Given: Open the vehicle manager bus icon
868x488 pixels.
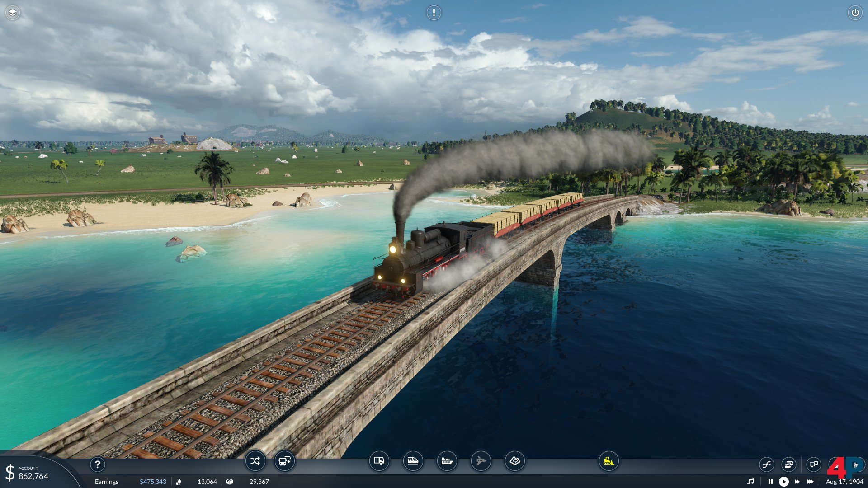Looking at the screenshot, I should 285,461.
